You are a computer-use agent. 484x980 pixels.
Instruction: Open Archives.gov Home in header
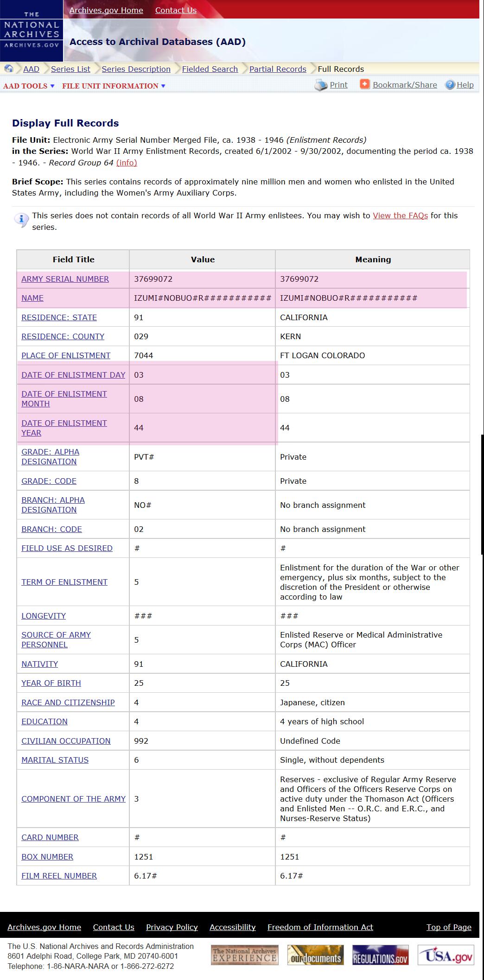tap(106, 10)
